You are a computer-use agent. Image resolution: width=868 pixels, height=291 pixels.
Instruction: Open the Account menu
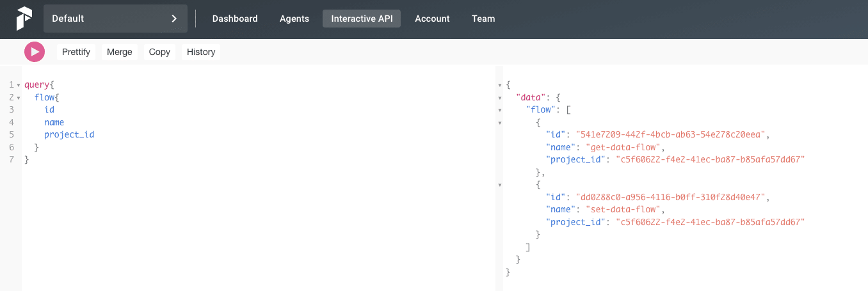[x=432, y=19]
